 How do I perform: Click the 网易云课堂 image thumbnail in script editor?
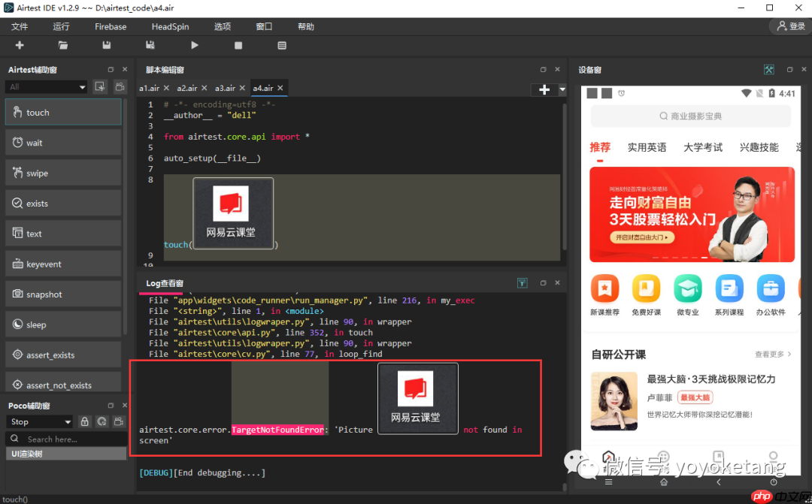233,213
